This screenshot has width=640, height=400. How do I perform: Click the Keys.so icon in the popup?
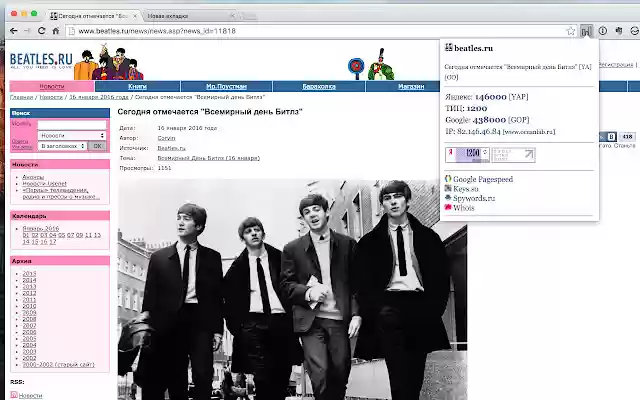tap(448, 189)
